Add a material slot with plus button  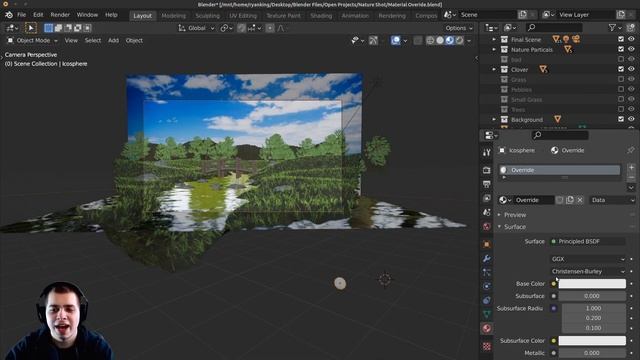tap(631, 167)
